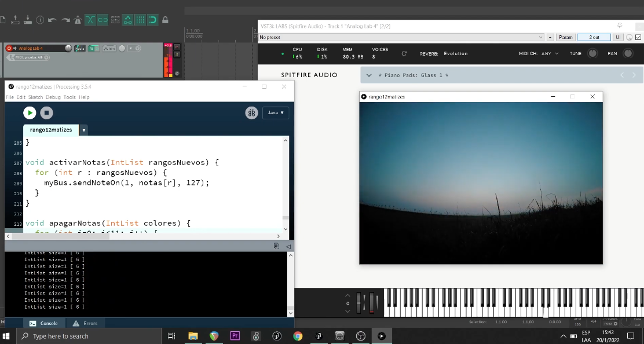Click the undo arrow in REAPER toolbar

point(52,20)
